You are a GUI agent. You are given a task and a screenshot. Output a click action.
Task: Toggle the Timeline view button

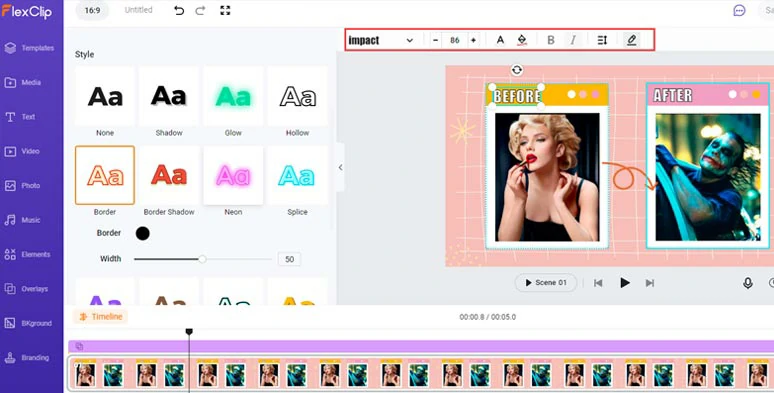click(101, 316)
